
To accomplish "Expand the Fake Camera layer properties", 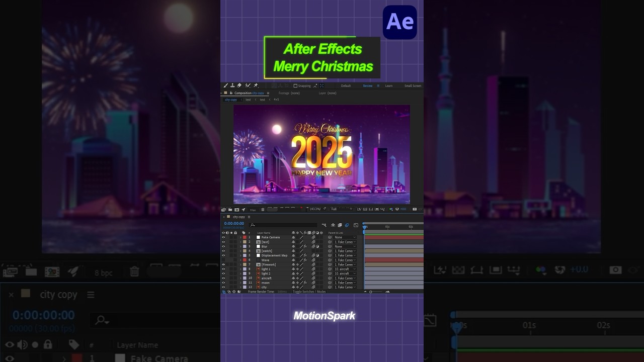I will click(240, 237).
